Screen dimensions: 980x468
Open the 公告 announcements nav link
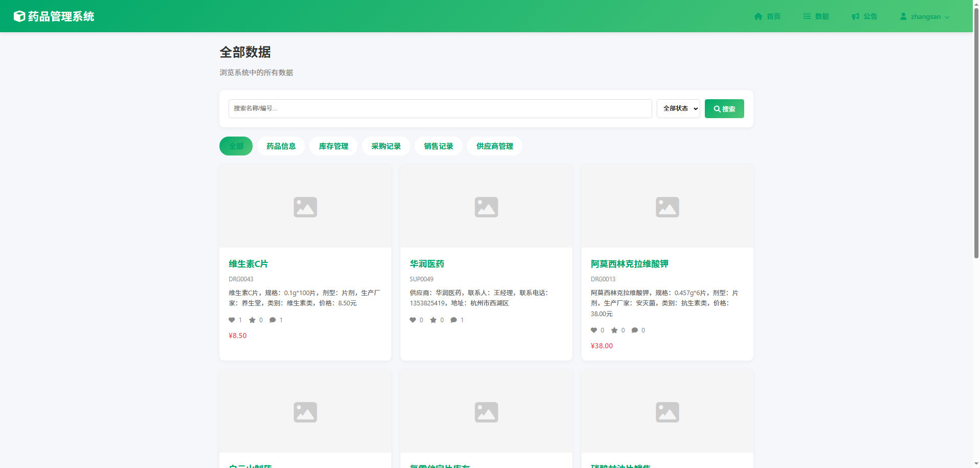point(864,16)
